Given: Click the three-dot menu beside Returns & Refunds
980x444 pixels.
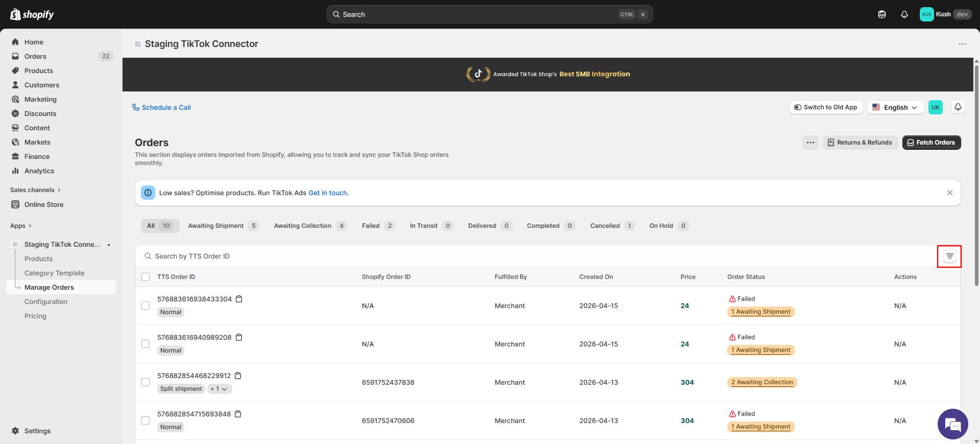Looking at the screenshot, I should (x=811, y=143).
